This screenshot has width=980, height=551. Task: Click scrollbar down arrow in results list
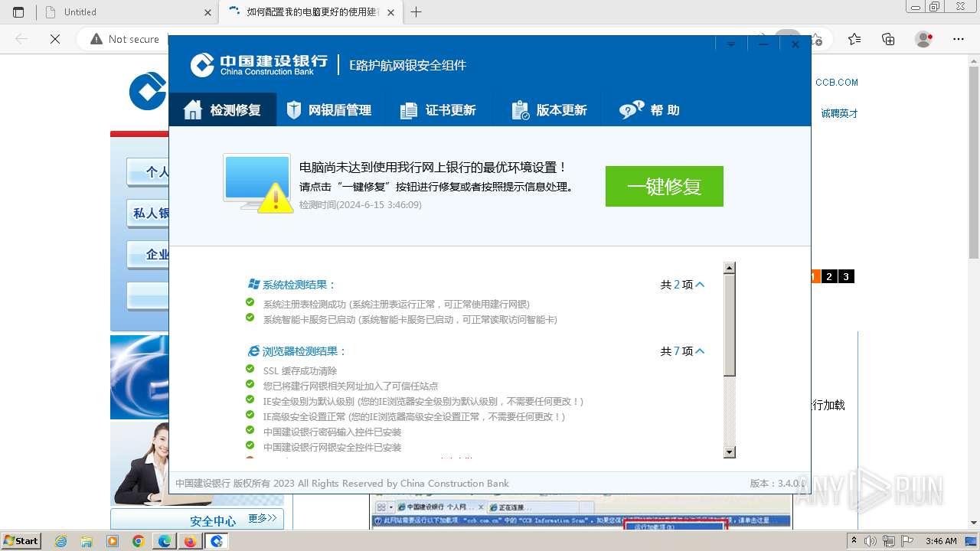[x=730, y=452]
